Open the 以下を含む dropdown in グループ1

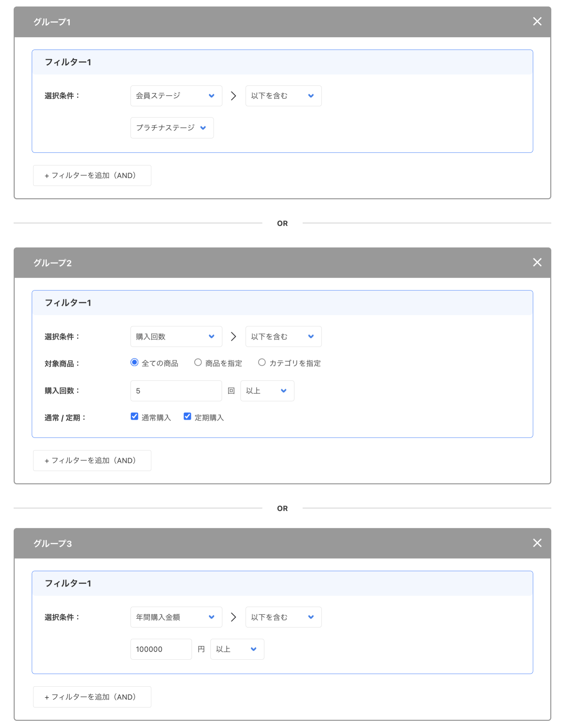pyautogui.click(x=283, y=96)
